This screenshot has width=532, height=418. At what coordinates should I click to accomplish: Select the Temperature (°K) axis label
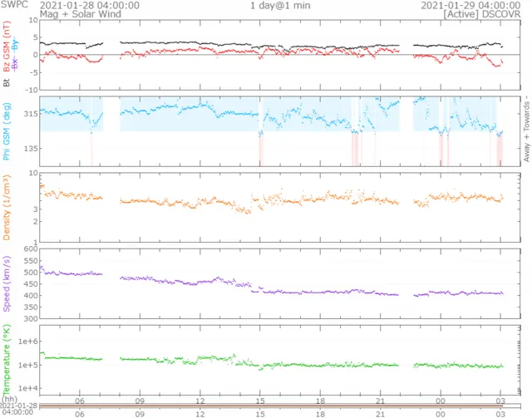pyautogui.click(x=7, y=357)
